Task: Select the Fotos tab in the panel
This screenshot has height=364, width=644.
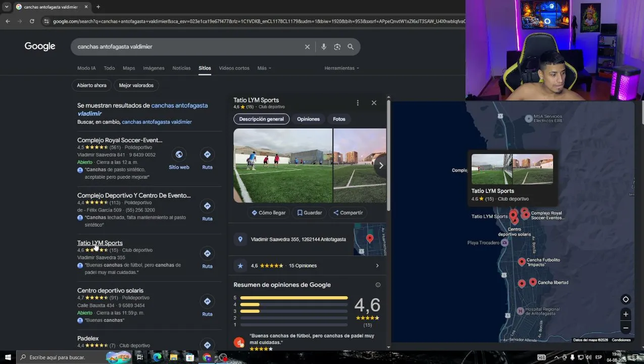Action: click(x=339, y=119)
